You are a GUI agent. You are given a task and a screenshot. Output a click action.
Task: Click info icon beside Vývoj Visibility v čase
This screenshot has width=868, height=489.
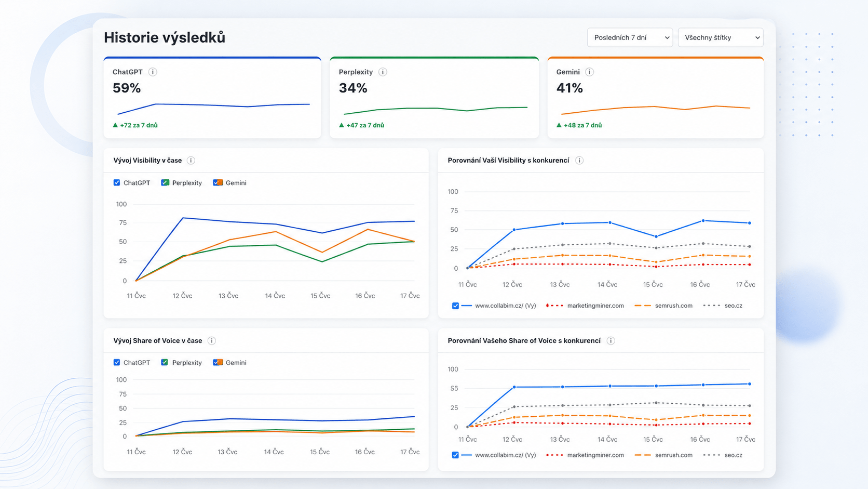pyautogui.click(x=191, y=161)
